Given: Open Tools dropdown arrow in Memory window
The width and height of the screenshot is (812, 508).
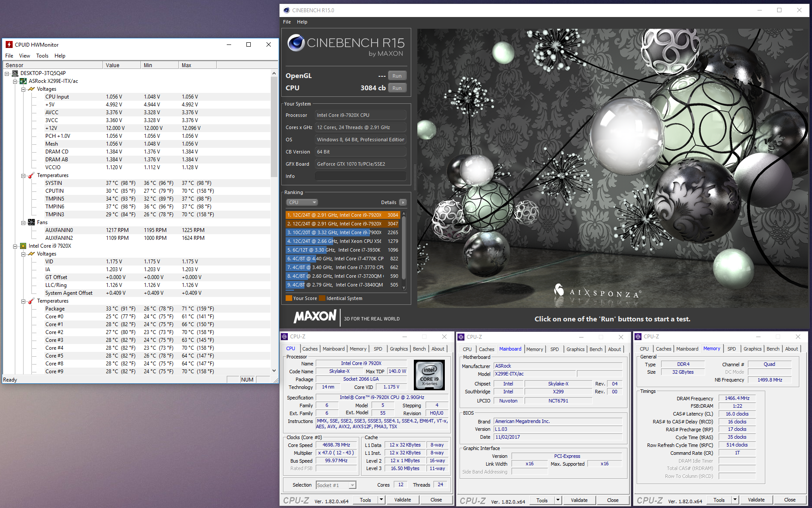Looking at the screenshot, I should click(735, 500).
